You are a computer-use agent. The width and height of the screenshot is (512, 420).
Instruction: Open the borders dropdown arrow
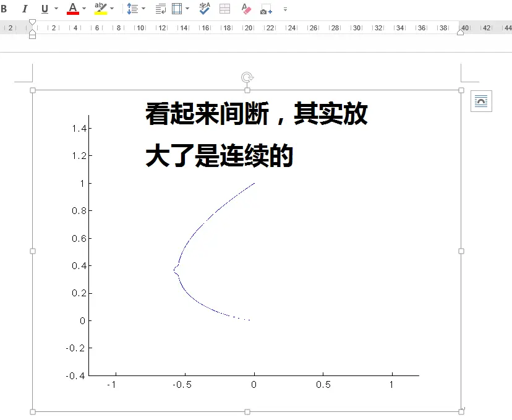point(187,9)
